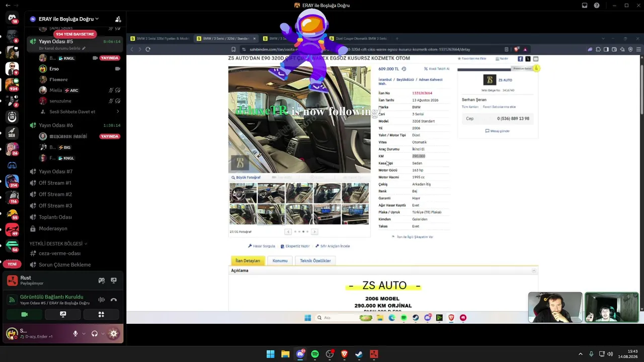Disconnect from the voice channel
This screenshot has width=644, height=362.
tap(114, 300)
